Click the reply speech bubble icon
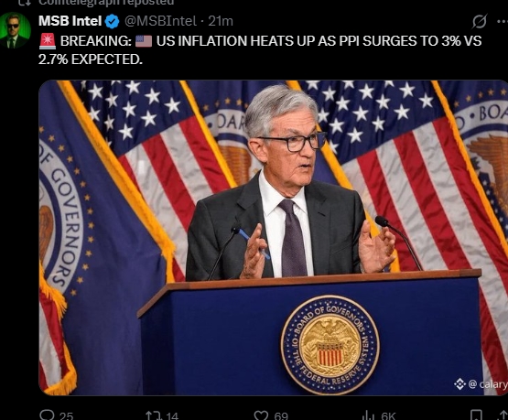The image size is (508, 420). pyautogui.click(x=47, y=415)
